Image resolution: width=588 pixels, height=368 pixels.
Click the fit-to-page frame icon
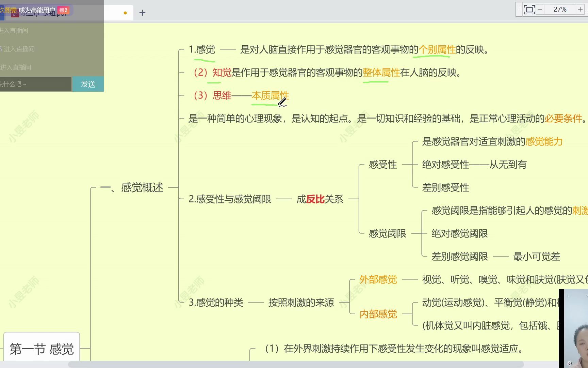529,10
